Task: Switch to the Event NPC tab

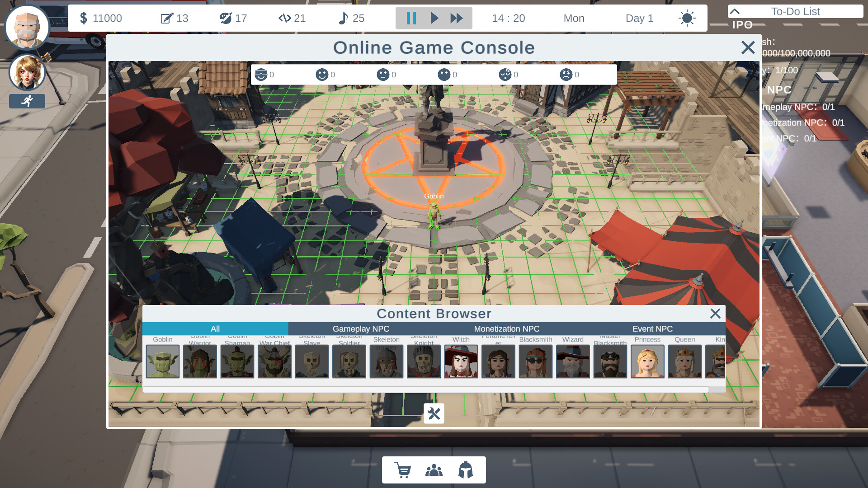Action: coord(653,328)
